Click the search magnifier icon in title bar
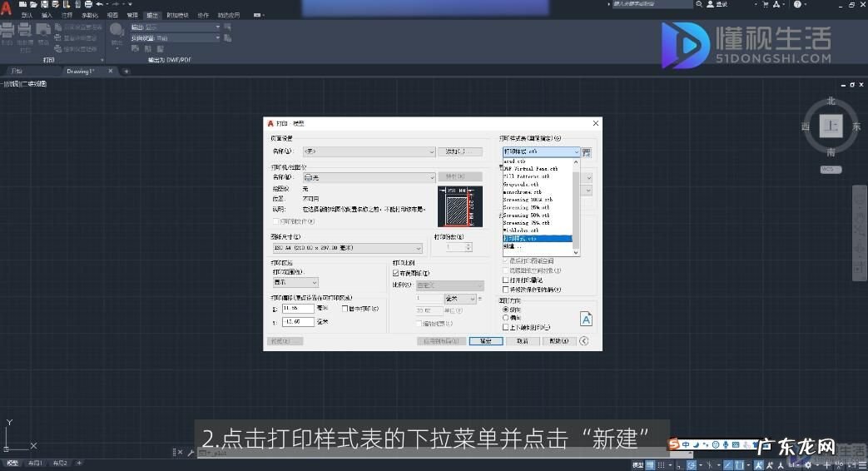 (698, 4)
